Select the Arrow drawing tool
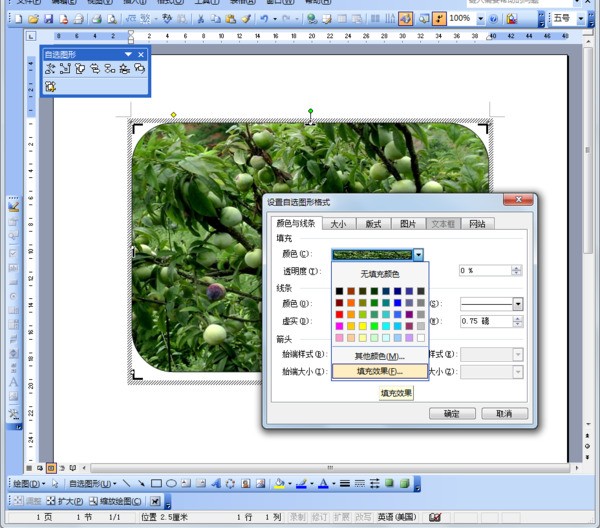Screen dimensions: 600x528 141,483
